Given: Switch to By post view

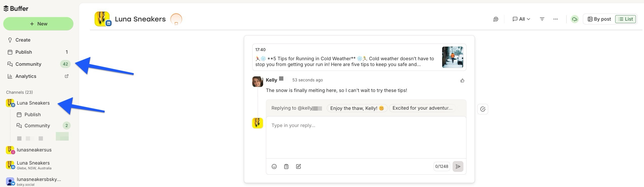Looking at the screenshot, I should [599, 19].
